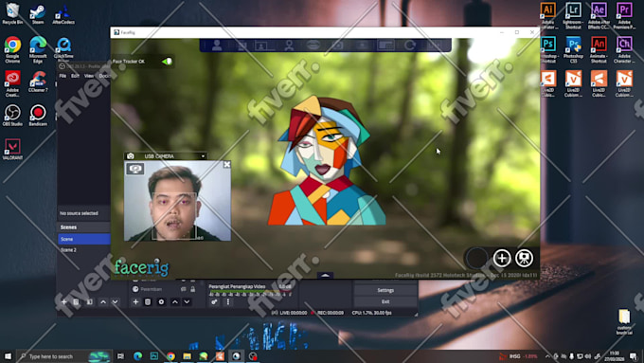The height and width of the screenshot is (363, 644).
Task: Open VALORANT desktop icon
Action: [x=12, y=149]
